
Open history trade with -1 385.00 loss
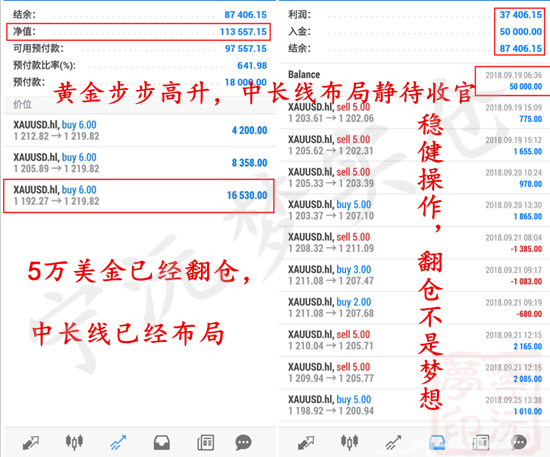[414, 243]
